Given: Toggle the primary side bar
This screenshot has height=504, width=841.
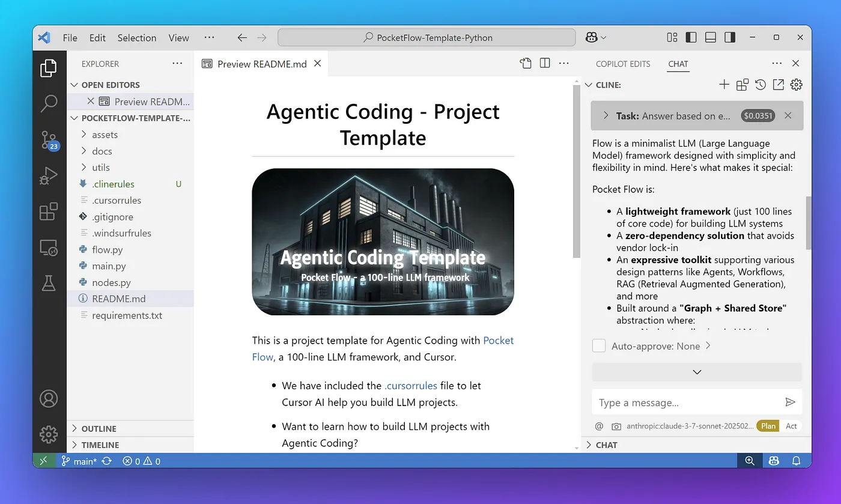Looking at the screenshot, I should 691,38.
